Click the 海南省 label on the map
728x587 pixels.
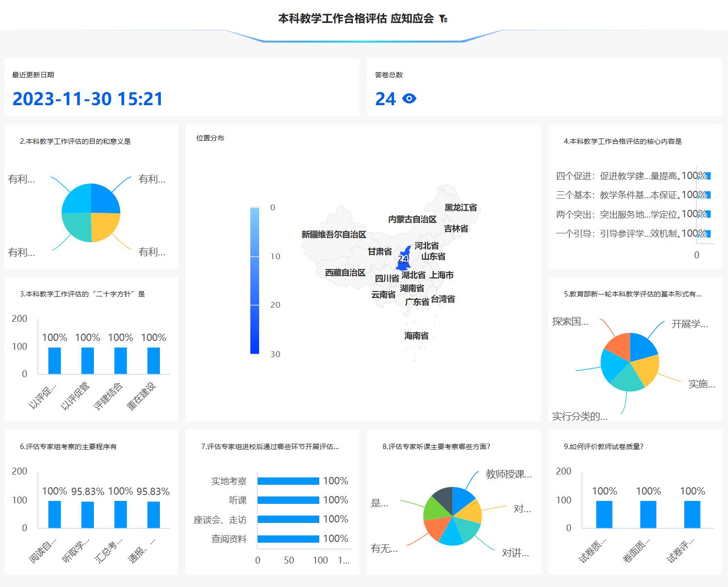pyautogui.click(x=416, y=336)
